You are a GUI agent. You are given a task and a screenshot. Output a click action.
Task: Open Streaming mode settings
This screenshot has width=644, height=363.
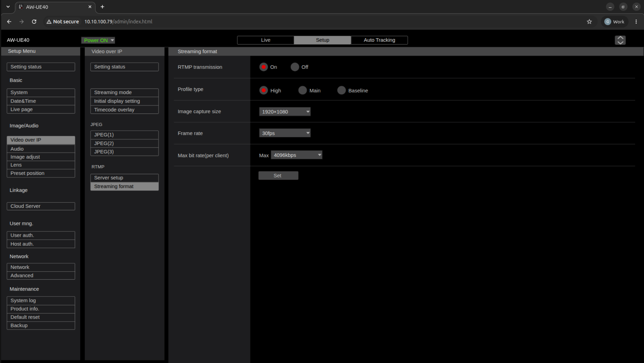pos(124,92)
